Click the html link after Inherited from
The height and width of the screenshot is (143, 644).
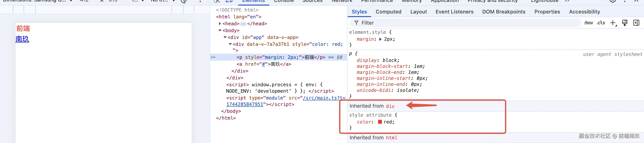[392, 138]
